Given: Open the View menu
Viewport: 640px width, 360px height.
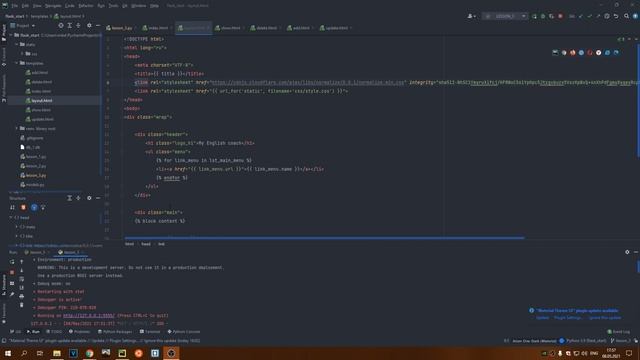Looking at the screenshot, I should coord(37,6).
